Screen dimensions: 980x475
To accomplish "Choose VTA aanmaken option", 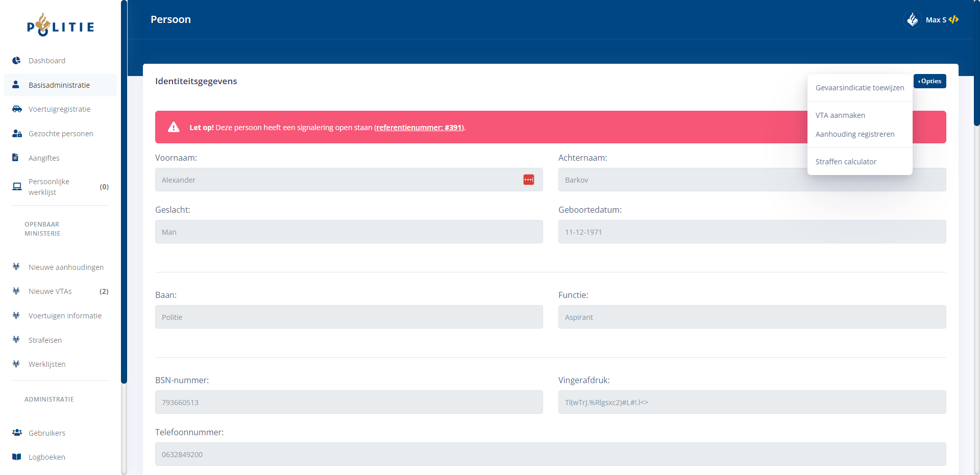I will (x=840, y=115).
